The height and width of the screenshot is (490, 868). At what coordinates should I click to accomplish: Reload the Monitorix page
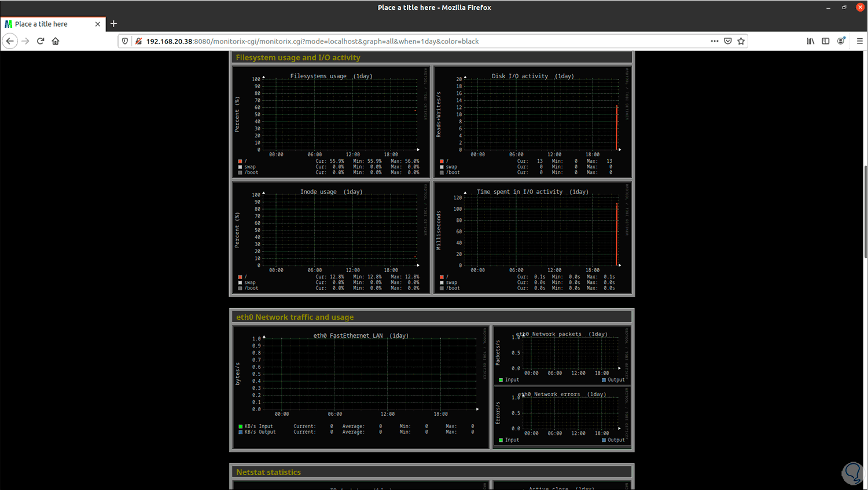[x=41, y=41]
